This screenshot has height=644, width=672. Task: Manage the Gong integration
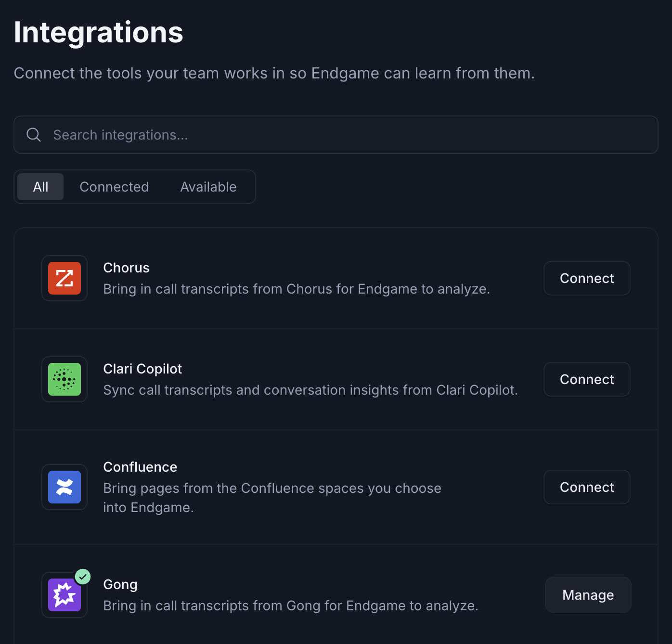(x=588, y=595)
